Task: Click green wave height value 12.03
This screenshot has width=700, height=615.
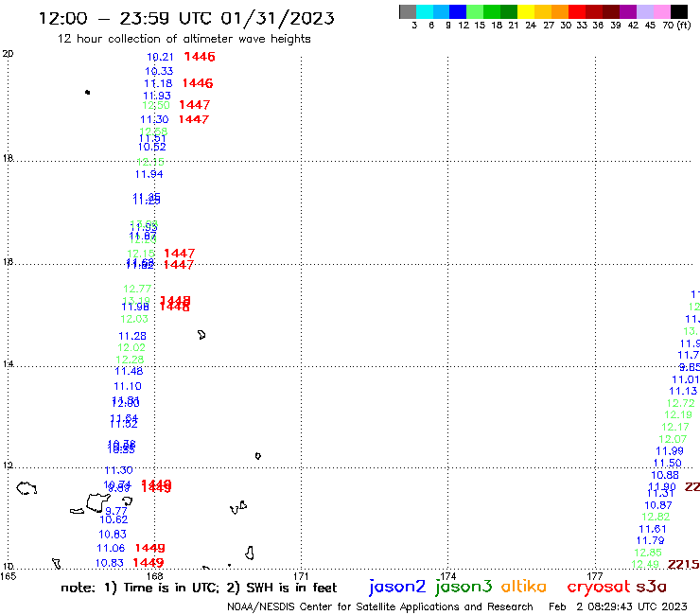Action: click(x=134, y=320)
